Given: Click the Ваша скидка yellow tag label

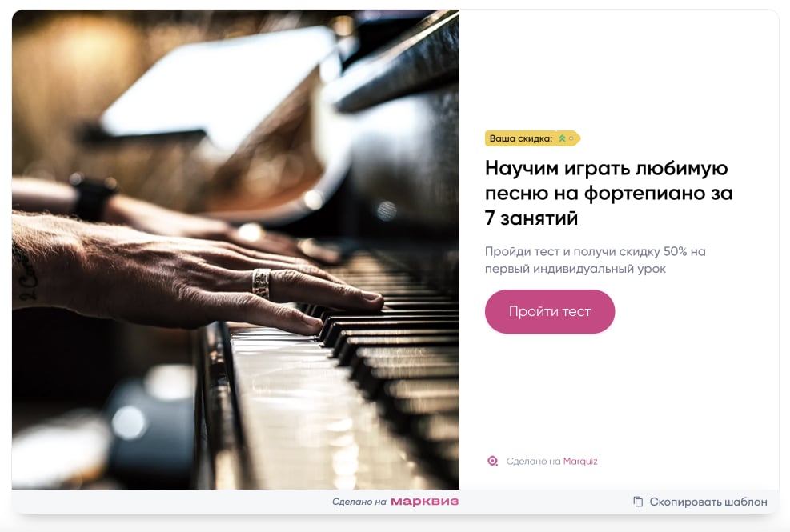Looking at the screenshot, I should 532,138.
